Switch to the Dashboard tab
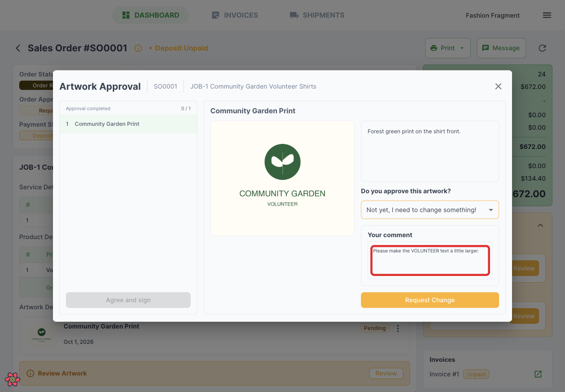The width and height of the screenshot is (565, 392). point(150,15)
